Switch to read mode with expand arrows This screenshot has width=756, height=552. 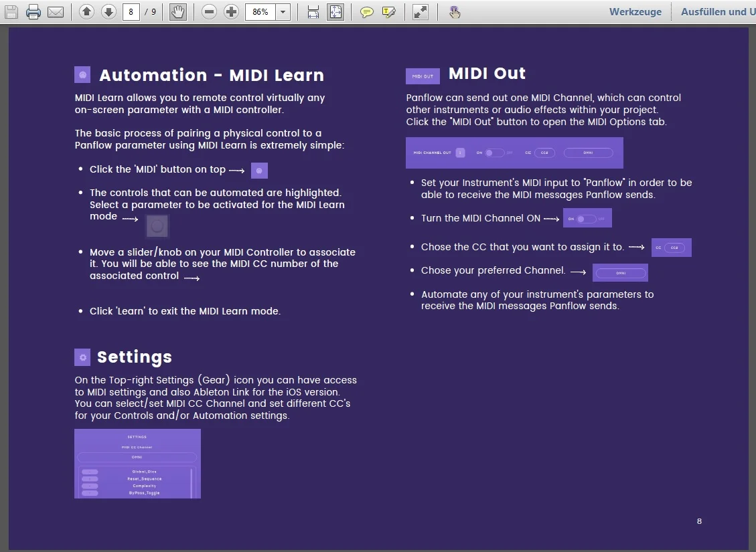(x=421, y=11)
